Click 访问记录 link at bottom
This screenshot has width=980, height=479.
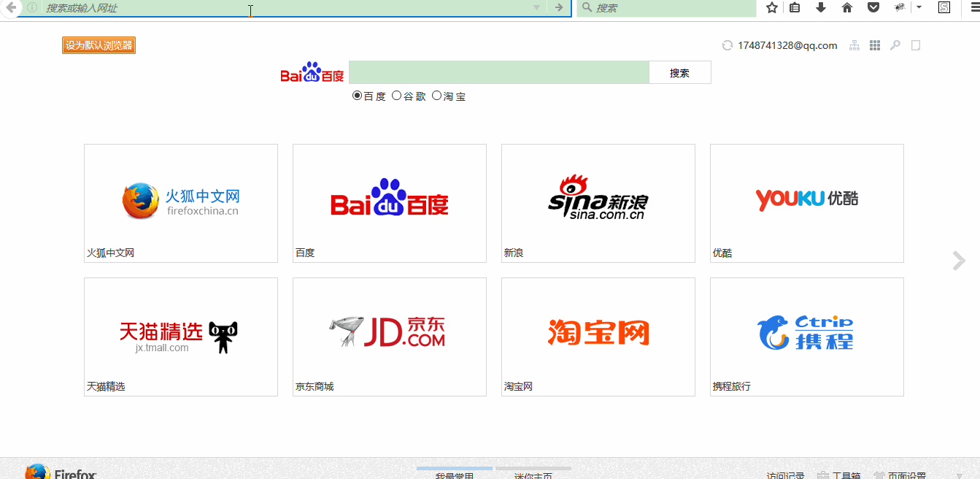(x=785, y=476)
